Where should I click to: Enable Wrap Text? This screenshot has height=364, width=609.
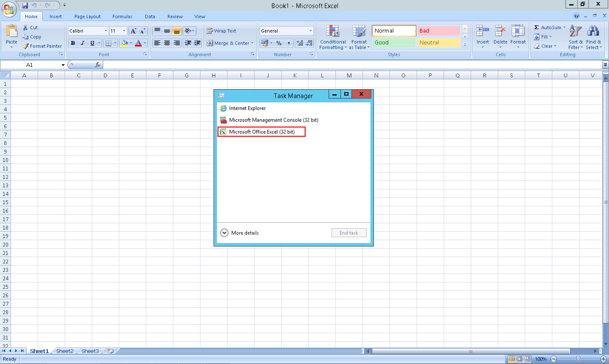[x=221, y=31]
